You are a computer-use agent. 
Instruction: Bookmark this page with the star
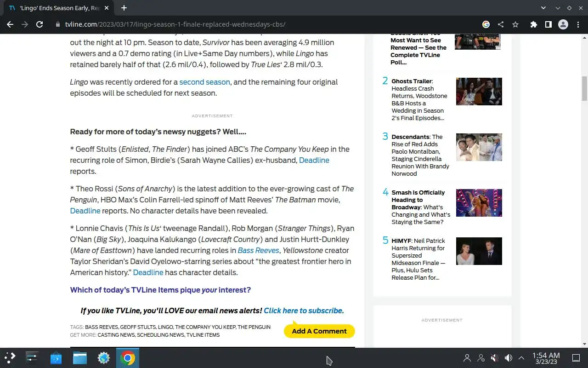click(515, 24)
